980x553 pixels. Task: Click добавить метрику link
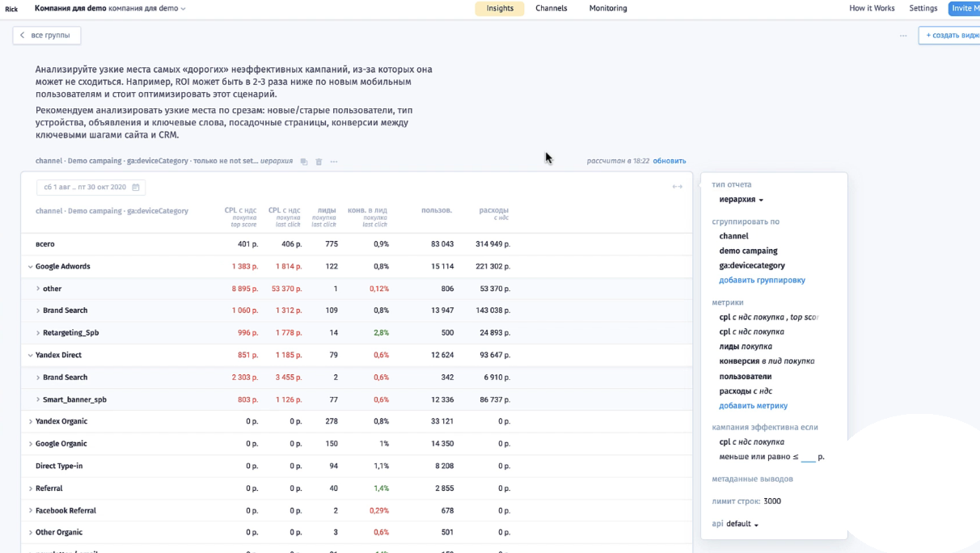[x=753, y=406]
